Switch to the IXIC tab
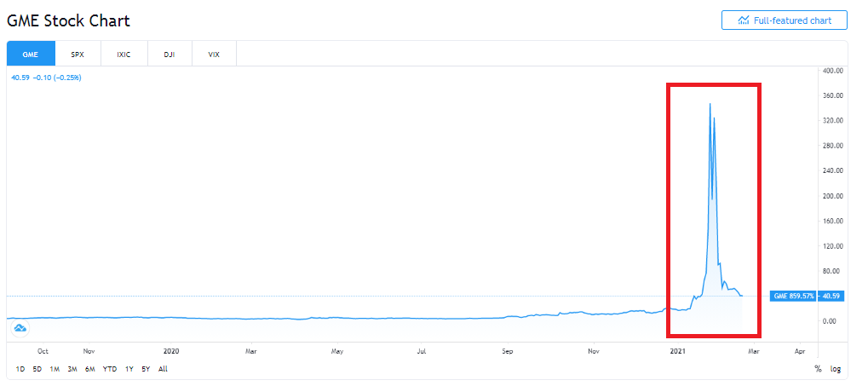 pos(124,55)
